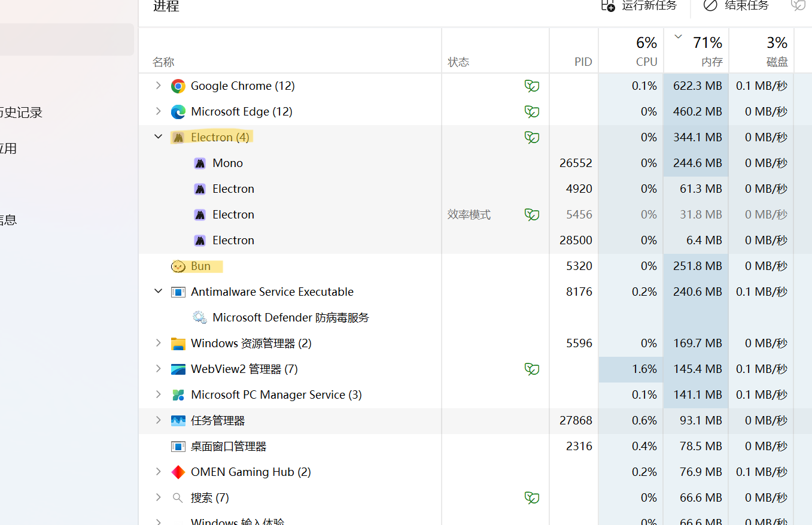Sort by the 名称 column header
This screenshot has height=525, width=812.
pos(163,62)
